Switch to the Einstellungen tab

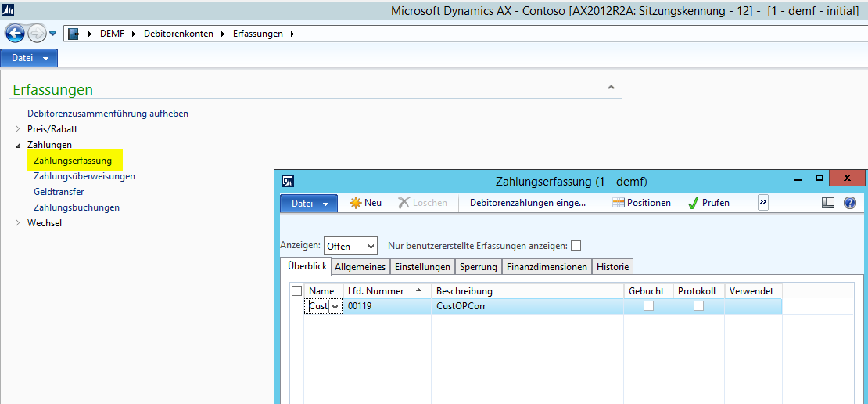422,267
